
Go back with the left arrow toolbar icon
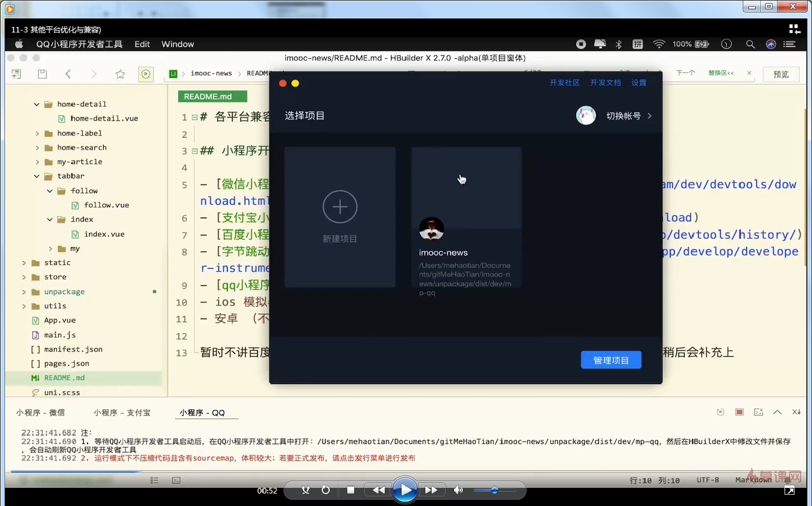[68, 74]
